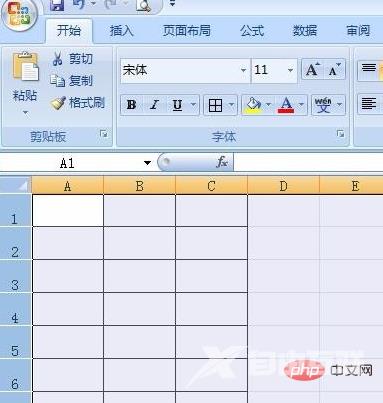
Task: Apply borders with the border grid icon
Action: [215, 105]
